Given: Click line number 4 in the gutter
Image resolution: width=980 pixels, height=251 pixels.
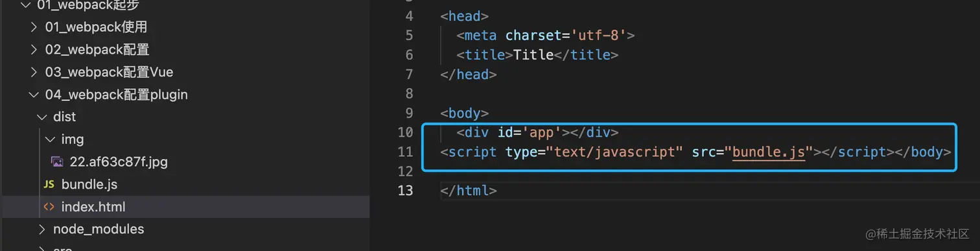Looking at the screenshot, I should click(x=409, y=16).
